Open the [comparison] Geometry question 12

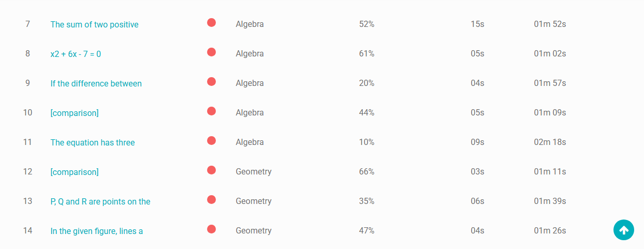tap(75, 172)
